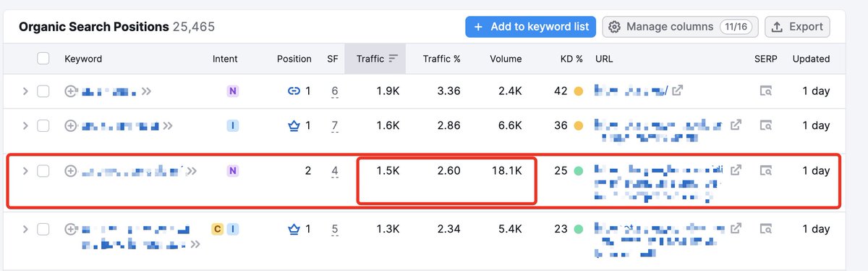Check the row with 1.6K traffic
The width and height of the screenshot is (868, 271).
43,125
